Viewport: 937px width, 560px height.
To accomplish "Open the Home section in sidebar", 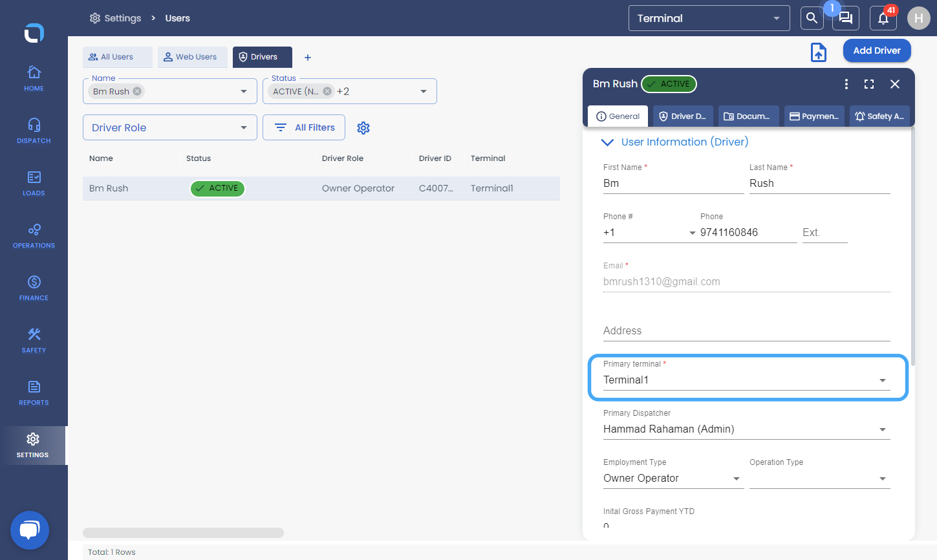I will click(34, 78).
